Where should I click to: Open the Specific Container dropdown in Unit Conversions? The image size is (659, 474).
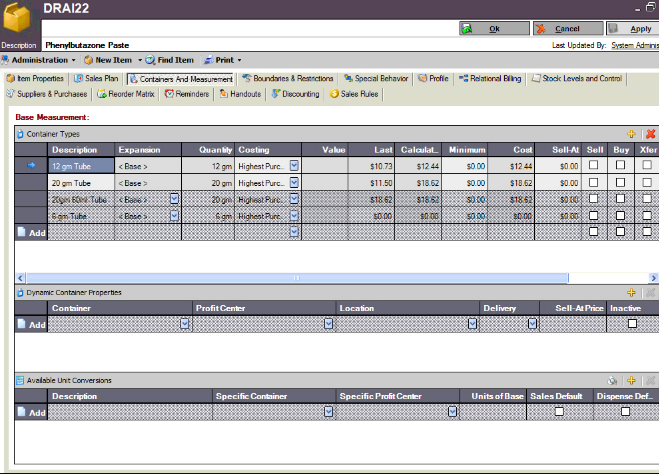(x=329, y=412)
